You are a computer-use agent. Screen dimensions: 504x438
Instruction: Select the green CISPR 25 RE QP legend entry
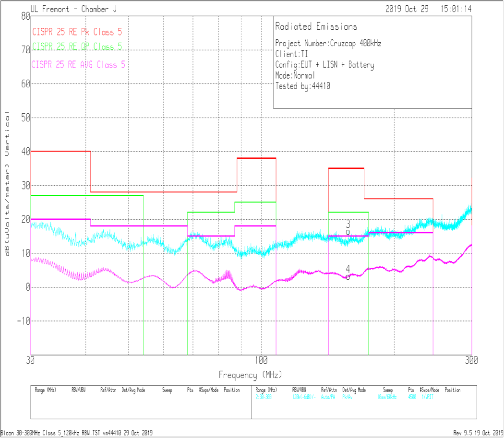click(x=76, y=47)
